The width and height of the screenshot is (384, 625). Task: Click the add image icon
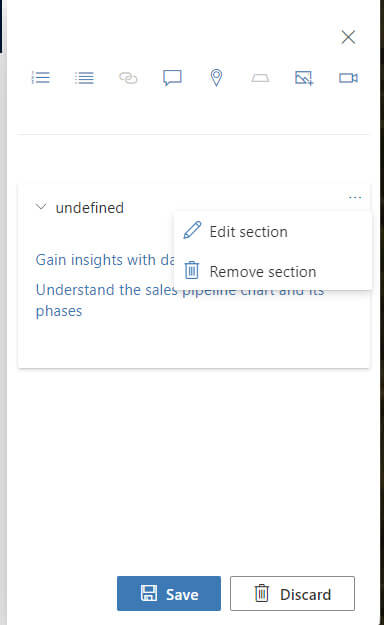tap(304, 78)
